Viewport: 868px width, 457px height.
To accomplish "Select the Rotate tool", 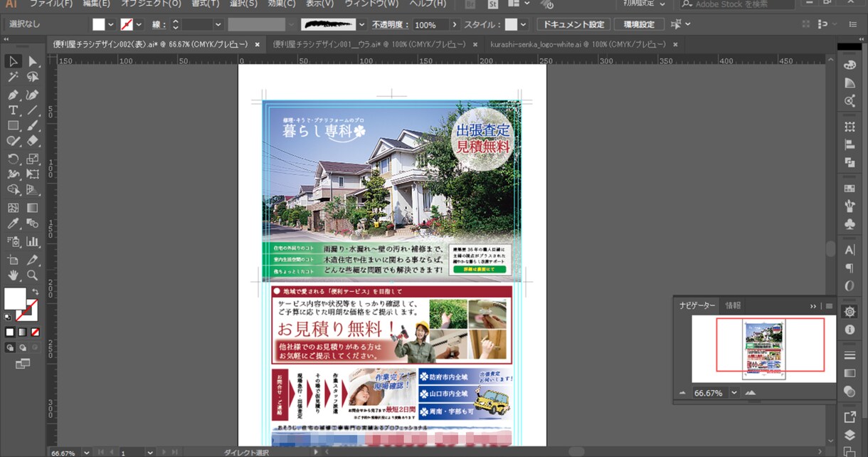I will [x=13, y=158].
